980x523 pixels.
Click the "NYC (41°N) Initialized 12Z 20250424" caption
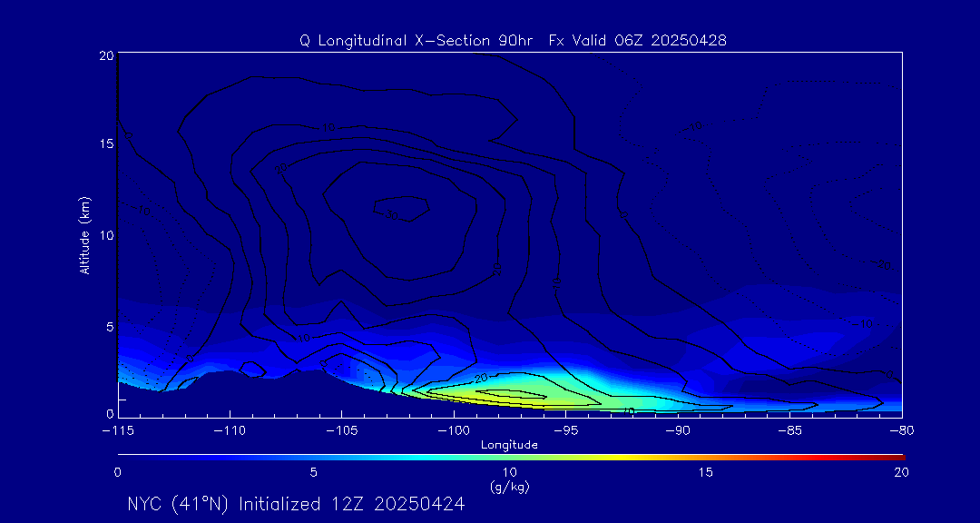tap(296, 504)
